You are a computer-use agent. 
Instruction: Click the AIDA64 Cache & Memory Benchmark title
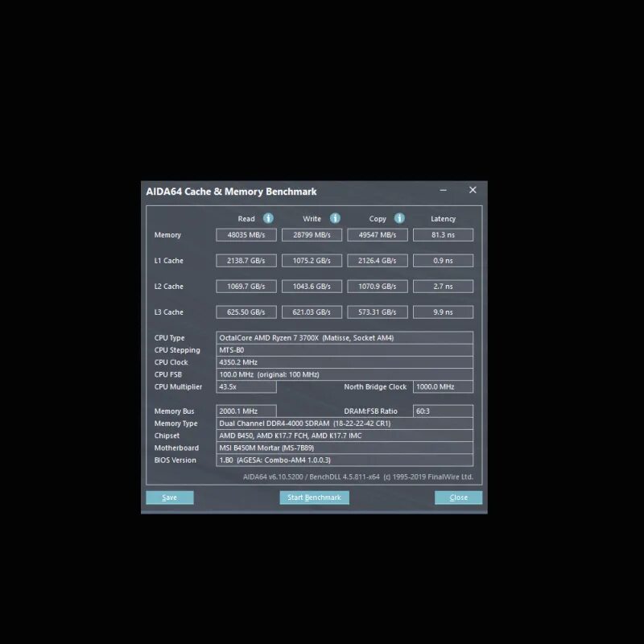point(231,192)
